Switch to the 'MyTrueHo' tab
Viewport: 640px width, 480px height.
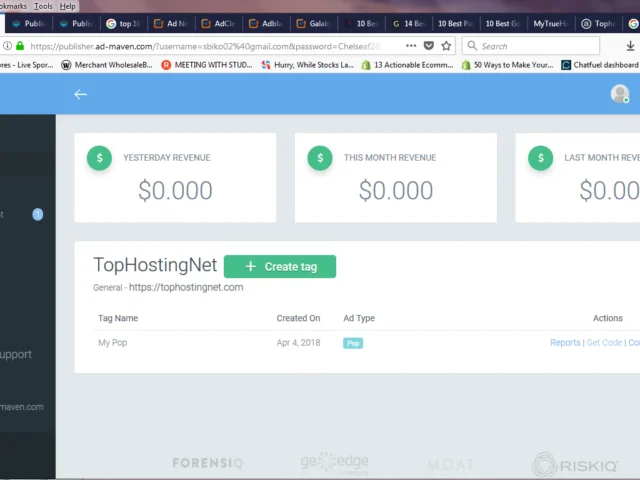[551, 24]
